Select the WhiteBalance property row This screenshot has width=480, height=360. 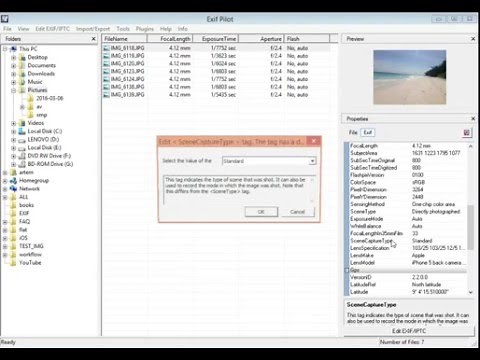click(x=407, y=226)
